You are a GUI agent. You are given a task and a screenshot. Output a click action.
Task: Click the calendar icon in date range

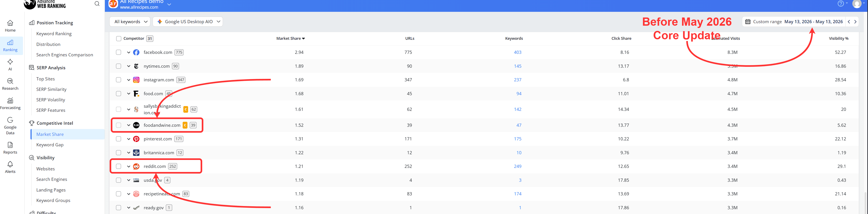click(748, 22)
